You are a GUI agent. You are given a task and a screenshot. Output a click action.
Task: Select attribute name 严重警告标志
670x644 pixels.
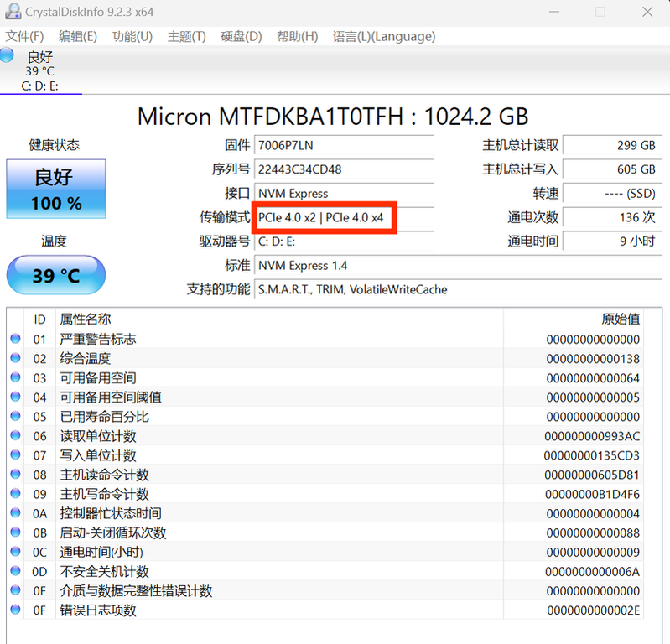[x=98, y=340]
